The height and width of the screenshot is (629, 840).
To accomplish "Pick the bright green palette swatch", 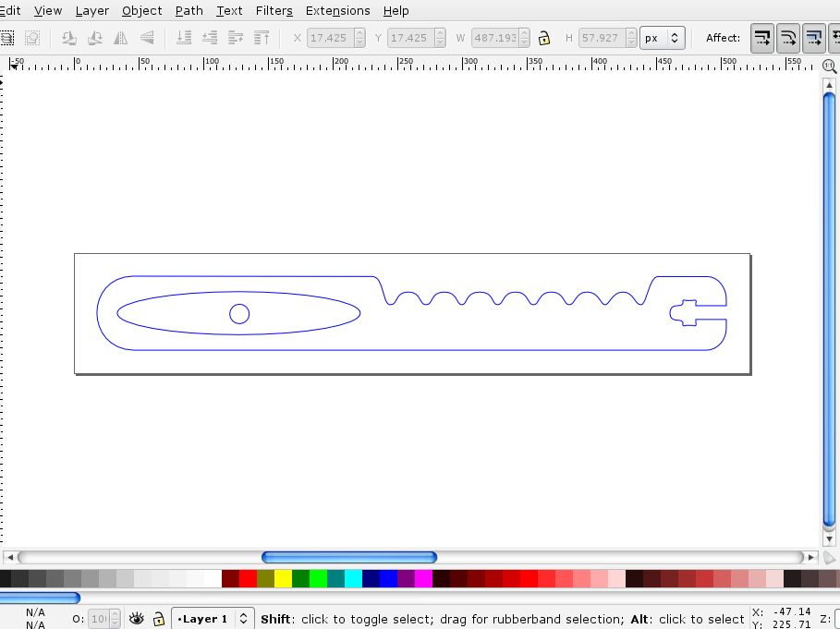I will pos(318,579).
